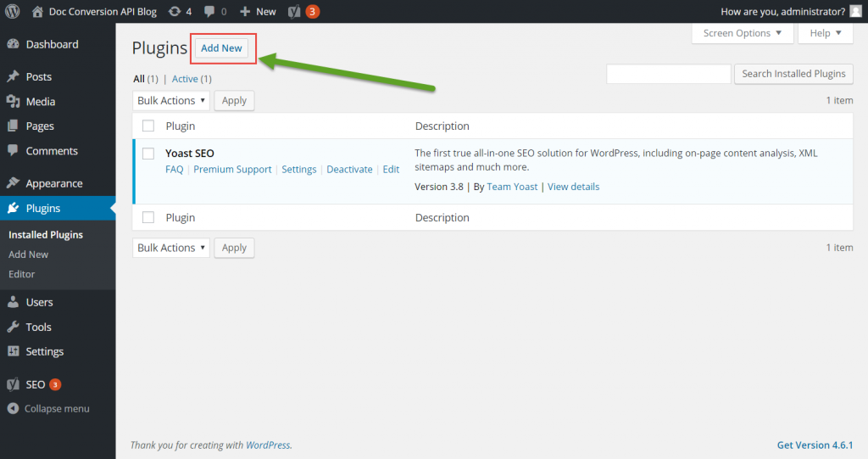Click the Tools wrench icon
This screenshot has width=868, height=459.
tap(14, 327)
